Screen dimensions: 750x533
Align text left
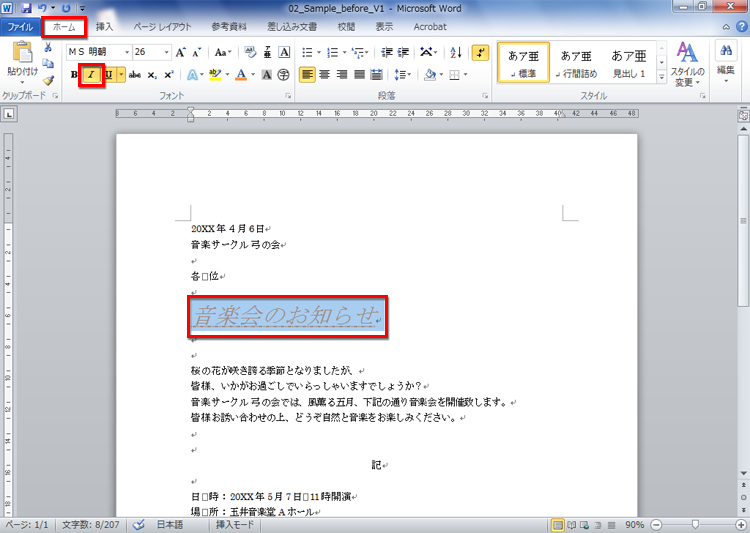click(x=308, y=75)
